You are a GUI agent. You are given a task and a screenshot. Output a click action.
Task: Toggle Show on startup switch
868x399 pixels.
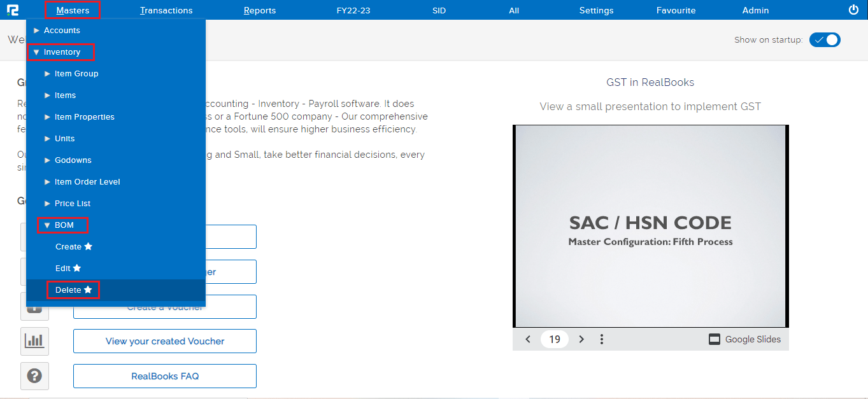[x=825, y=39]
